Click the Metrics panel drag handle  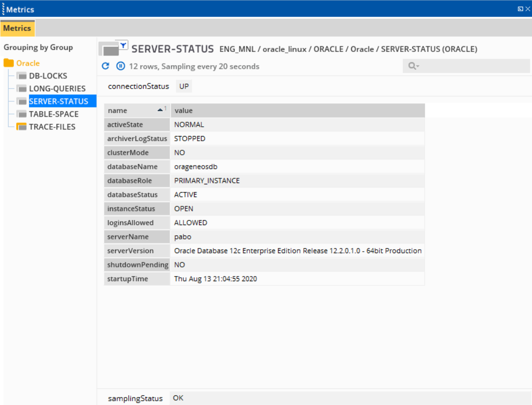(3, 9)
